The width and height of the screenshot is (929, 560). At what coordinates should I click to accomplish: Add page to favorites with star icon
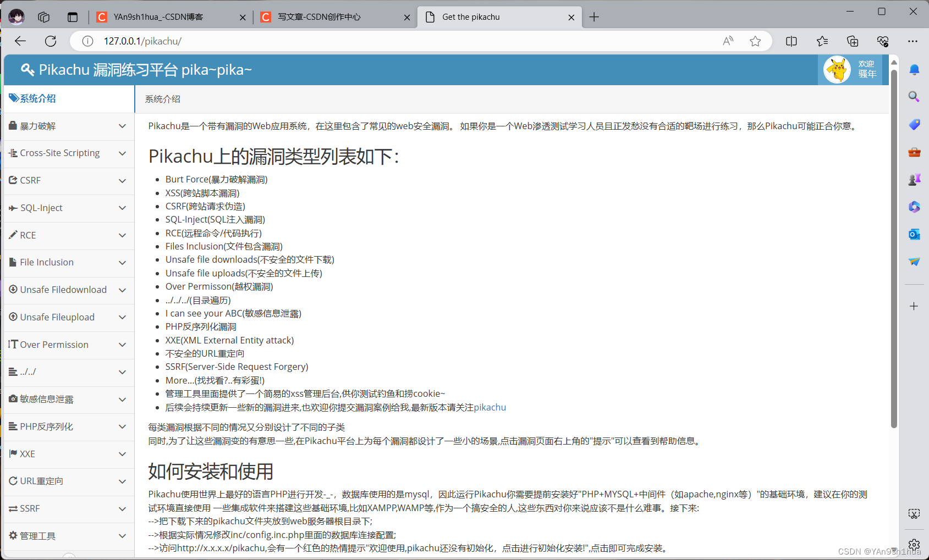click(x=755, y=41)
